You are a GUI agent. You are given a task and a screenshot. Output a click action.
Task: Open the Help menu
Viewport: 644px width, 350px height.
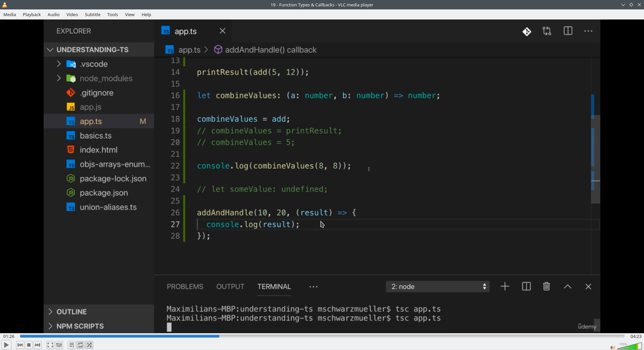point(147,15)
